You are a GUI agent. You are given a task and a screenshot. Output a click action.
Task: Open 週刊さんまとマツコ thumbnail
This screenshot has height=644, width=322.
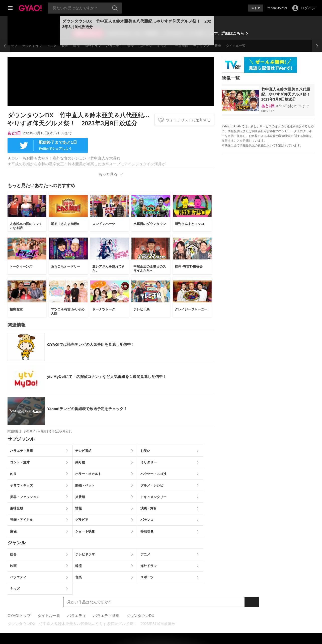tap(192, 206)
